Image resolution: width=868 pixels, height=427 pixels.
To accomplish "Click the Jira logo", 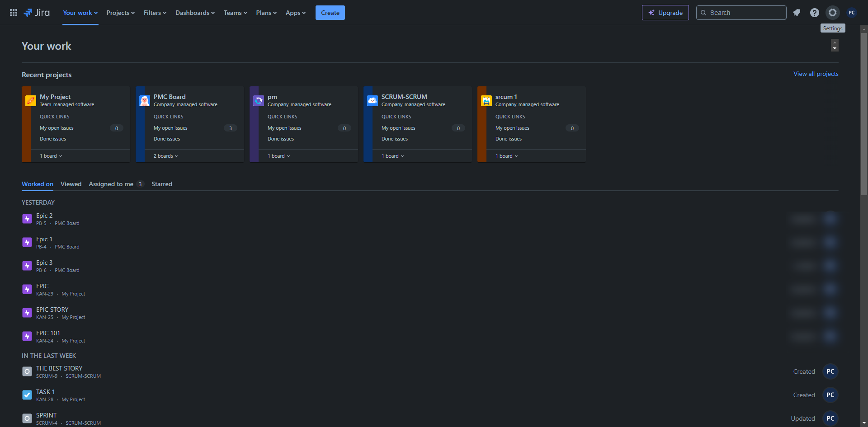I will [x=37, y=13].
